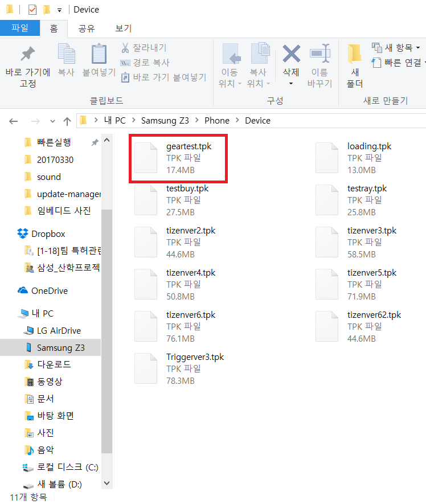426x504 pixels.
Task: Click the Paste clipboard icon
Action: (99, 55)
